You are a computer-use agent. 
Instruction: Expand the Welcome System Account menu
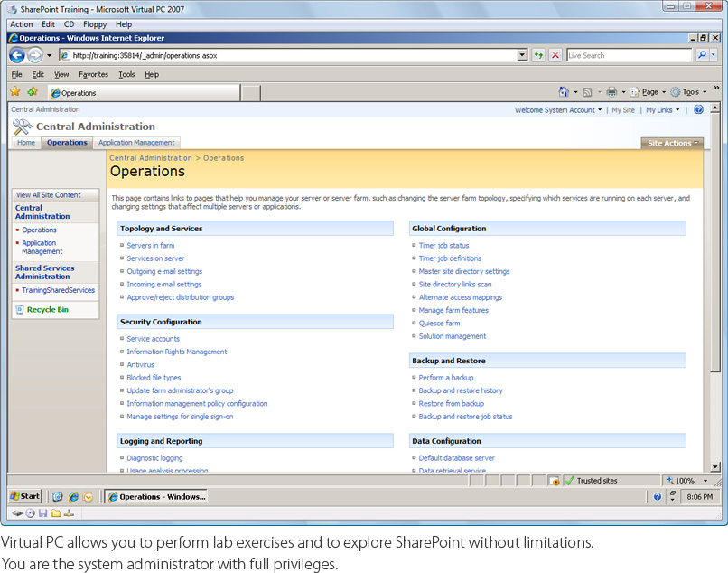tap(558, 110)
